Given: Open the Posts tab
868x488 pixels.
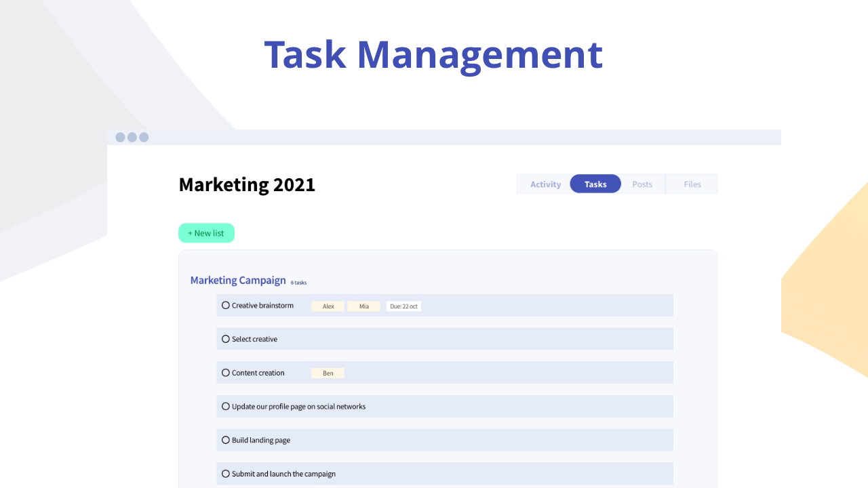Looking at the screenshot, I should [642, 184].
